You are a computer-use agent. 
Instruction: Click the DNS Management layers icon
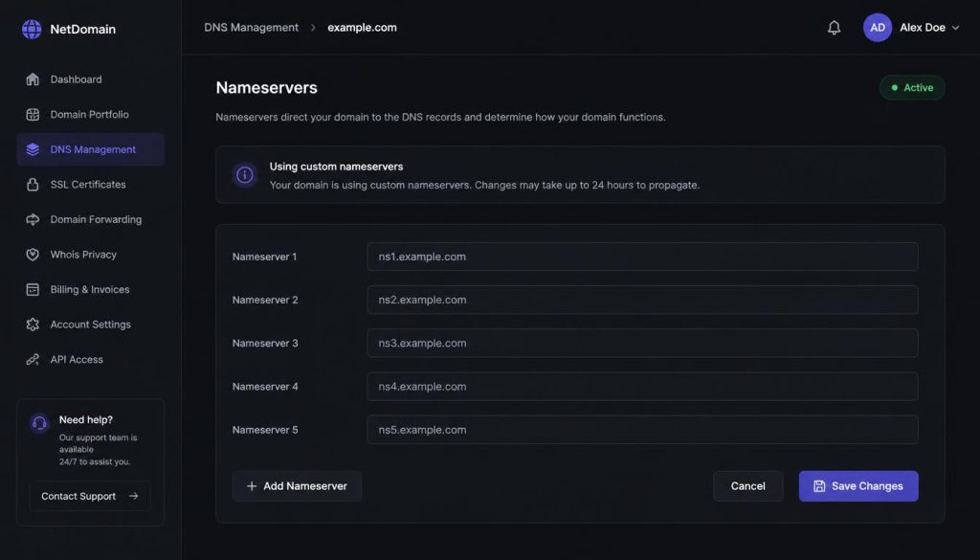[33, 149]
